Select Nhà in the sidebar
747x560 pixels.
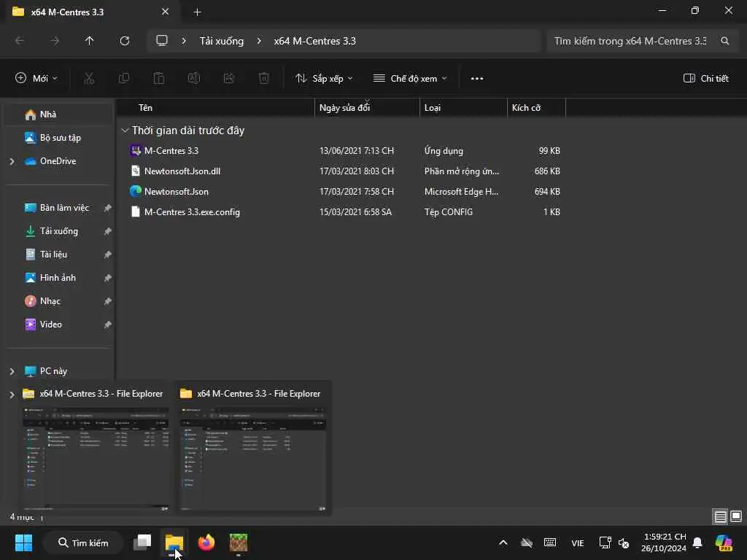[59, 114]
